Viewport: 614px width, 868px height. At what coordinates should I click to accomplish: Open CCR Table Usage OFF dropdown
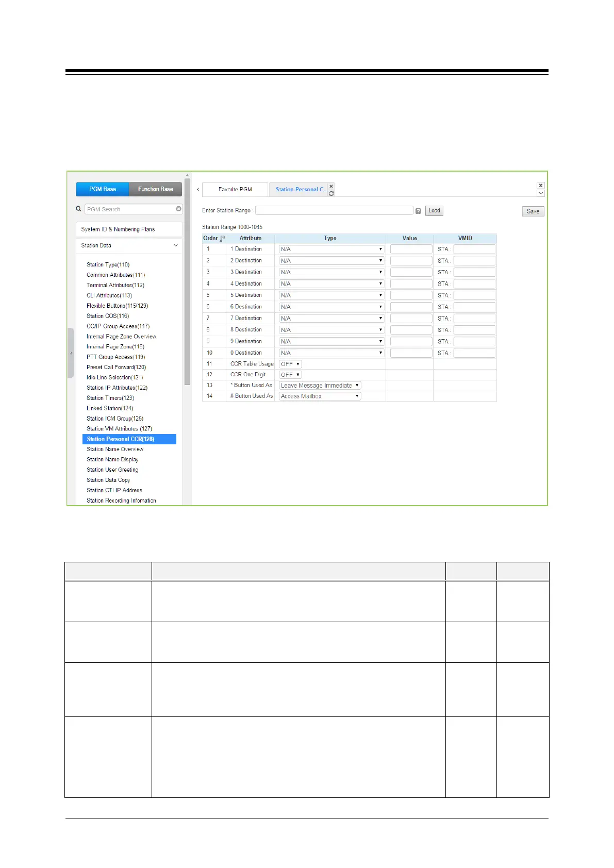[x=290, y=364]
